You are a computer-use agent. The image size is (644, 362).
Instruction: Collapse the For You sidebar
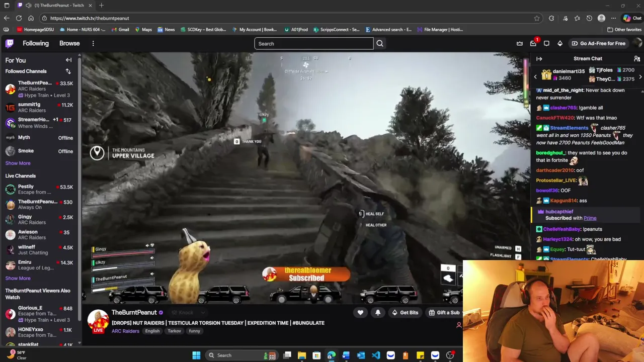(x=68, y=60)
